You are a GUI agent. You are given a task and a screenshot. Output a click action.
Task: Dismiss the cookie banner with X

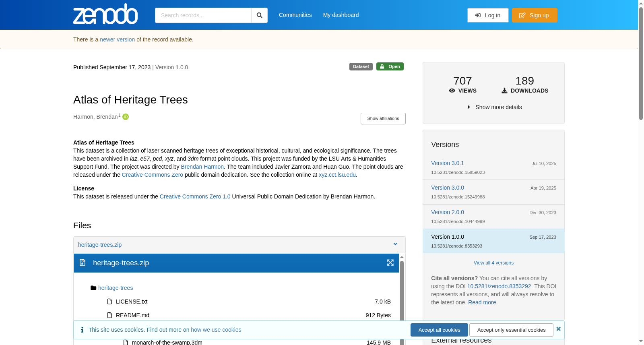point(559,329)
